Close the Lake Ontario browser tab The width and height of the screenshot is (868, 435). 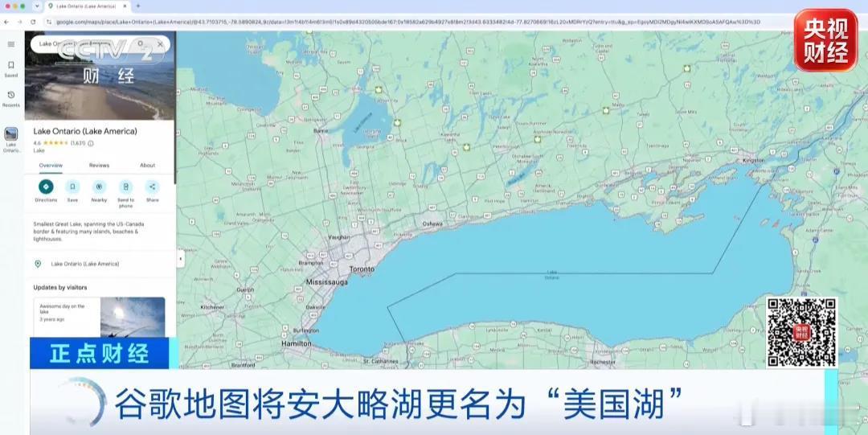click(124, 6)
